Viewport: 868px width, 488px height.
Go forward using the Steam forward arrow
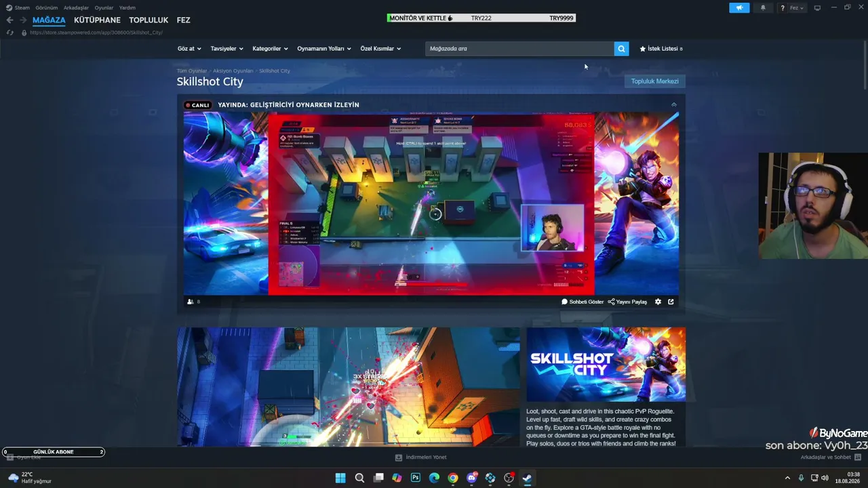coord(23,20)
